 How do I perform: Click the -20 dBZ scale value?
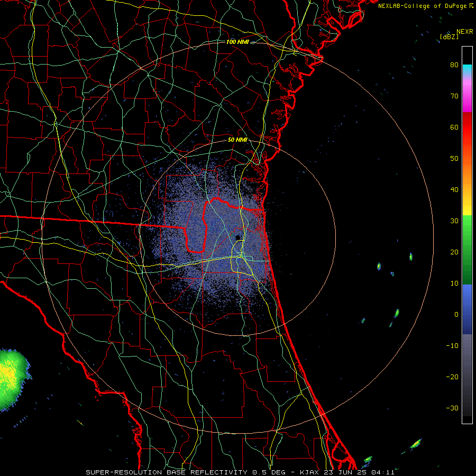click(x=452, y=377)
